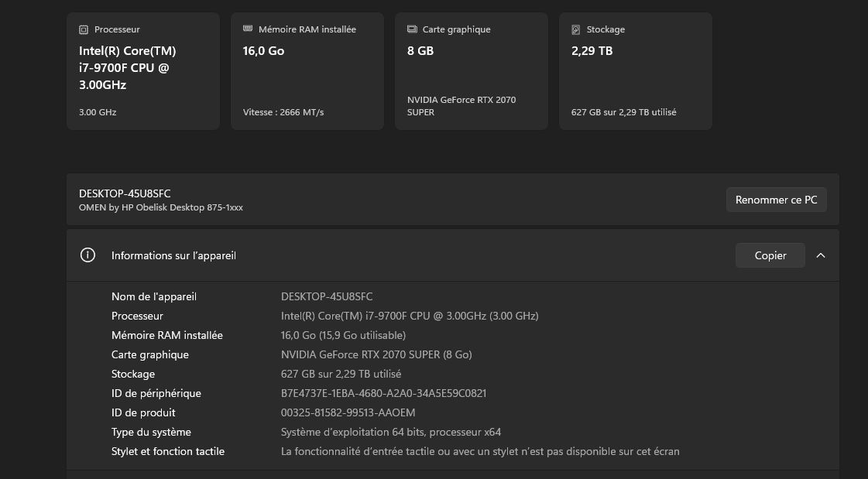Click the 2,29 TB heading in storage card
Image resolution: width=868 pixels, height=479 pixels.
(592, 51)
